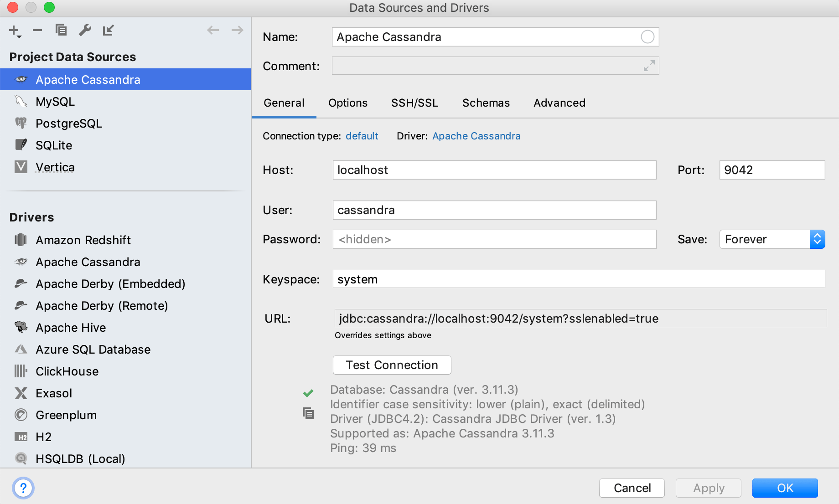Apply the data source changes

[708, 488]
